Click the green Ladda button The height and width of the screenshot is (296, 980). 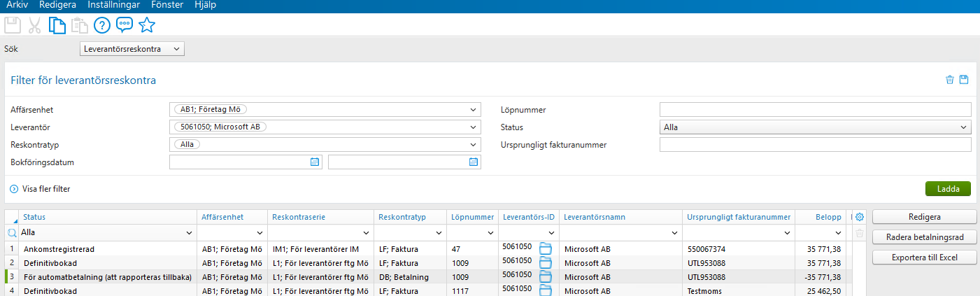[948, 189]
